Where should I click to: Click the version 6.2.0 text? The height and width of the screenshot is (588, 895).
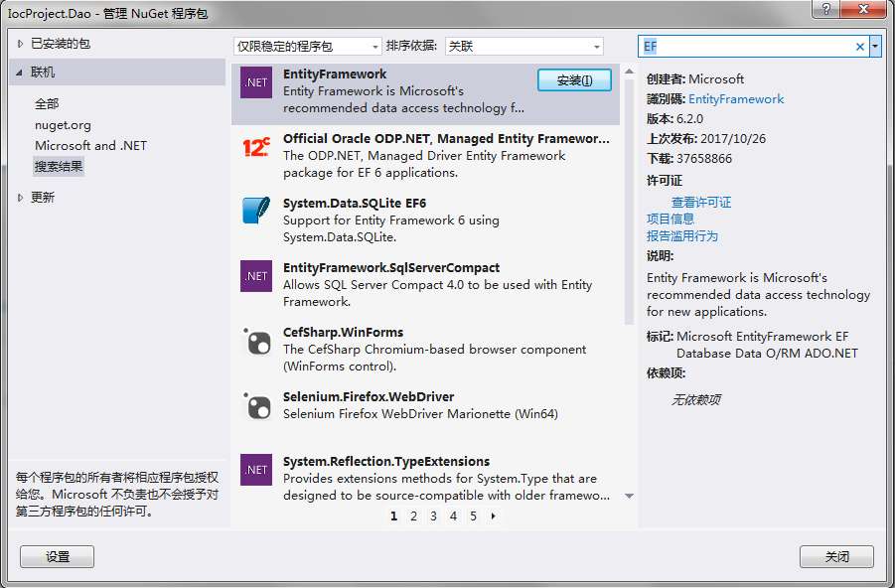[x=689, y=119]
